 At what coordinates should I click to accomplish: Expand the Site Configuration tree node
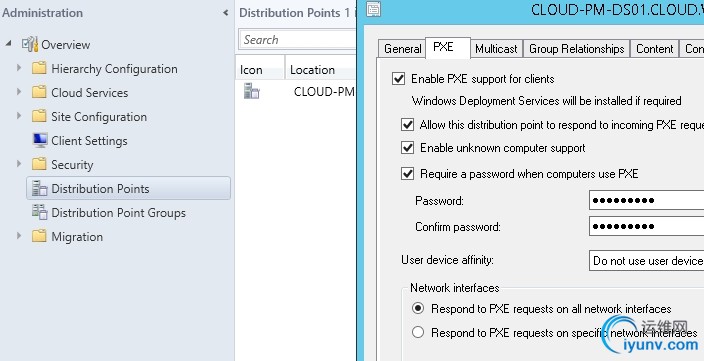(19, 116)
